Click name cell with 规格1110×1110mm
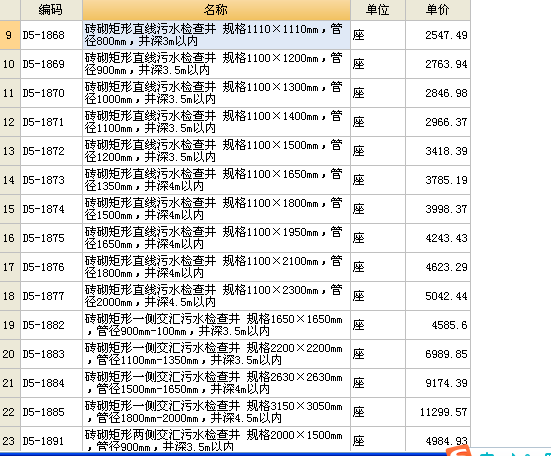Viewport: 551px width, 456px height. pos(216,35)
